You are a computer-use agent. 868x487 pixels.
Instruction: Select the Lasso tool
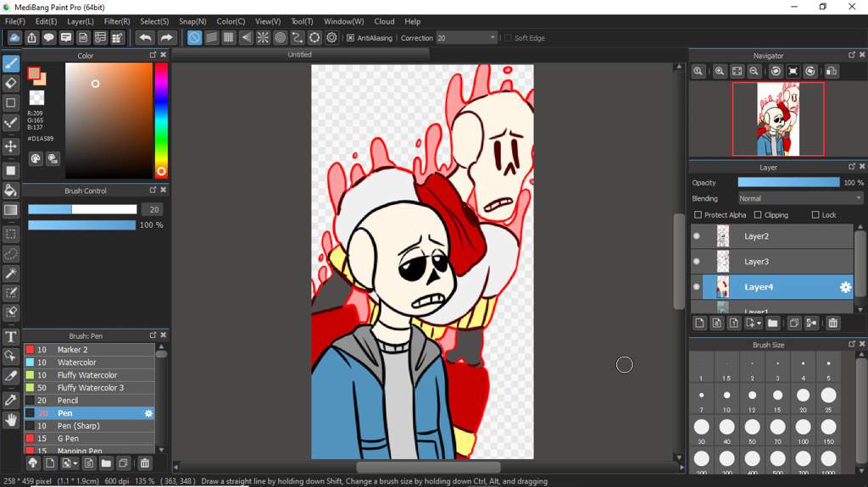tap(11, 253)
